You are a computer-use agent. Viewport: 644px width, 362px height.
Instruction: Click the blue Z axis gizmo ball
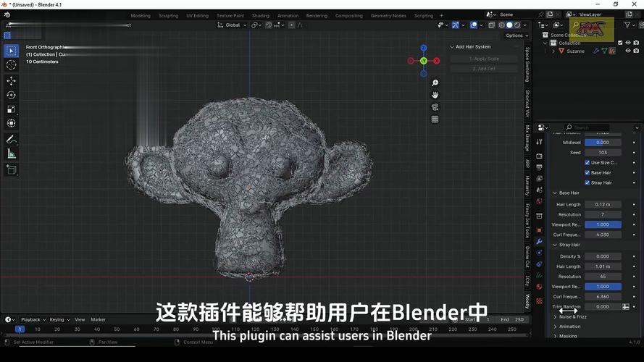pyautogui.click(x=424, y=48)
